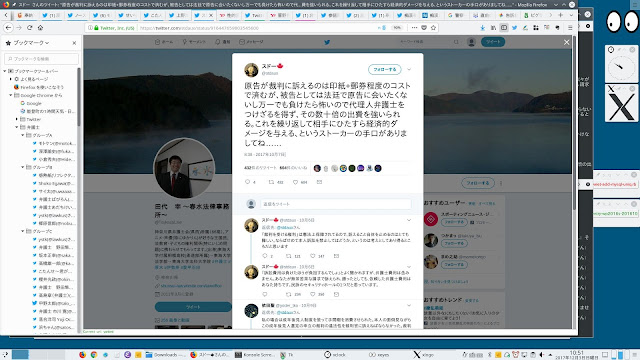Open スドー avatar at top of tweet
Screen dimensions: 640x360
[x=251, y=70]
